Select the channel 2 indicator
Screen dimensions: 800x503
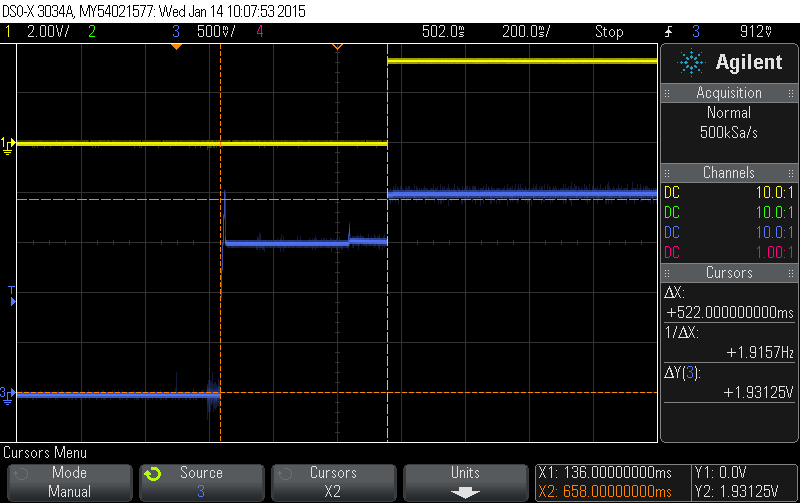pos(92,32)
